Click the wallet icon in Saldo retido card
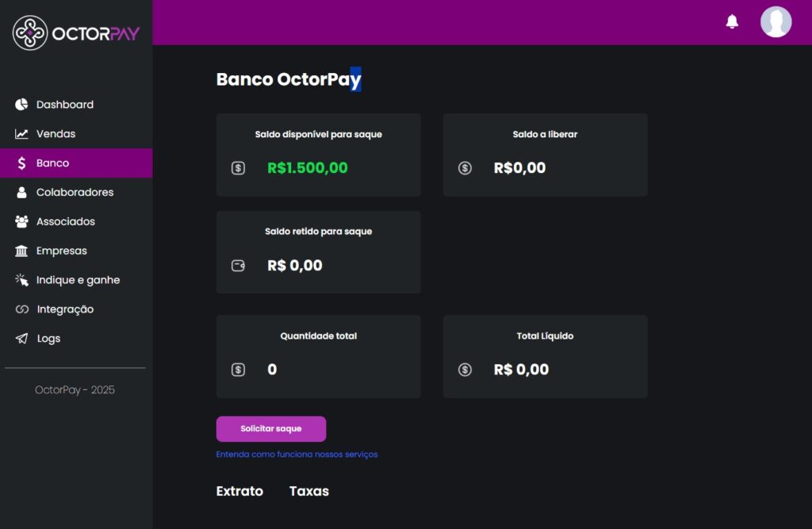The width and height of the screenshot is (812, 529). tap(238, 266)
